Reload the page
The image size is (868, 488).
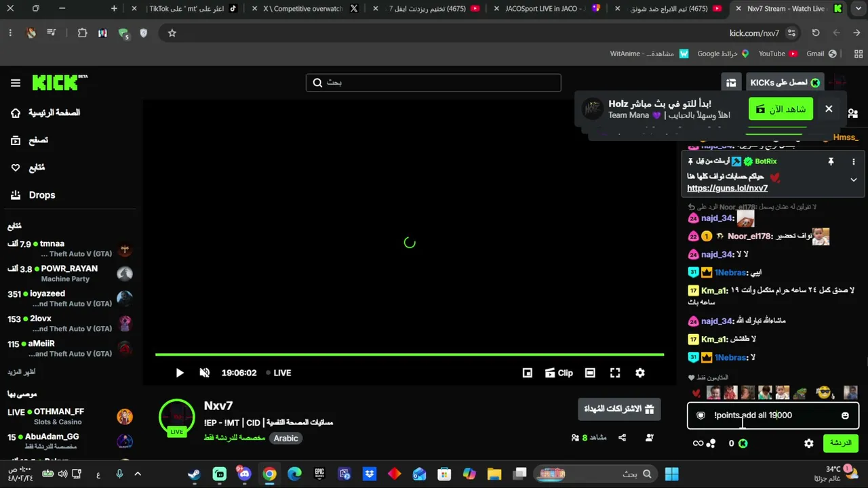[x=816, y=33]
